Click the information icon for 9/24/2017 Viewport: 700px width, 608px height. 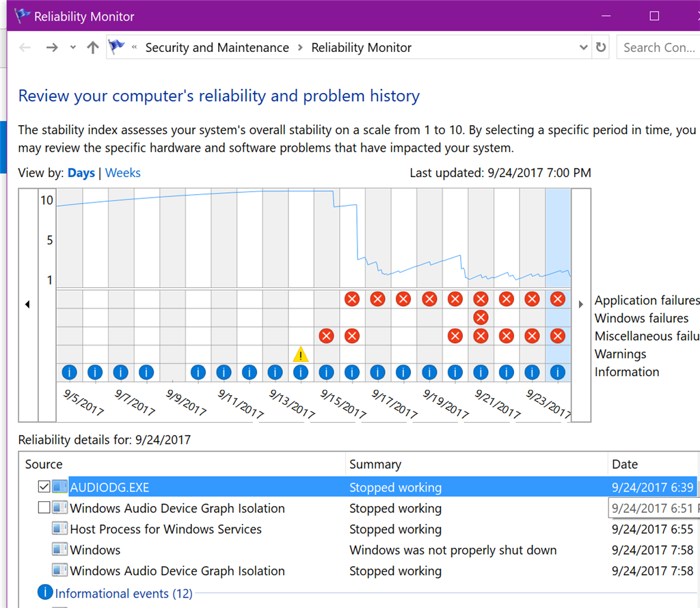tap(558, 372)
